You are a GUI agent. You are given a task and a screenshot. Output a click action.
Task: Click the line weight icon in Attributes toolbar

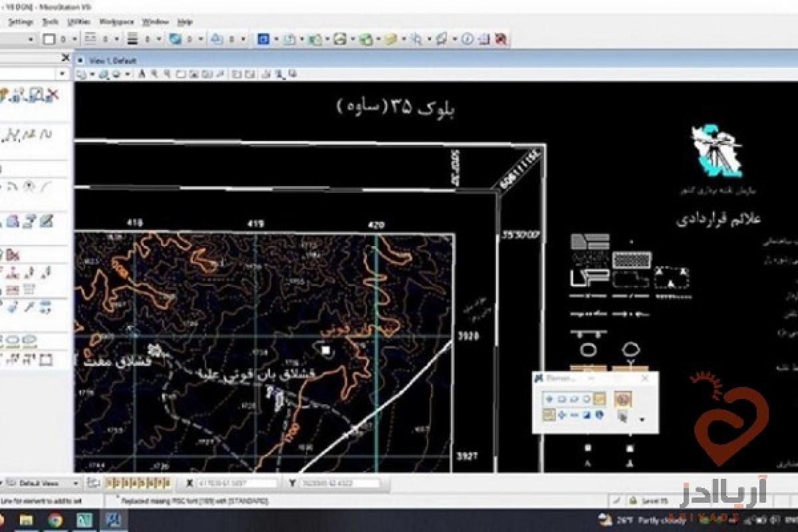coord(133,39)
